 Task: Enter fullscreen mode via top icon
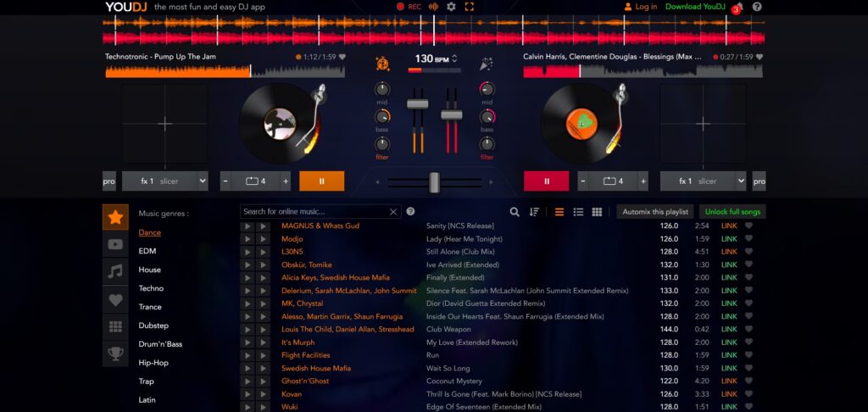click(x=470, y=7)
